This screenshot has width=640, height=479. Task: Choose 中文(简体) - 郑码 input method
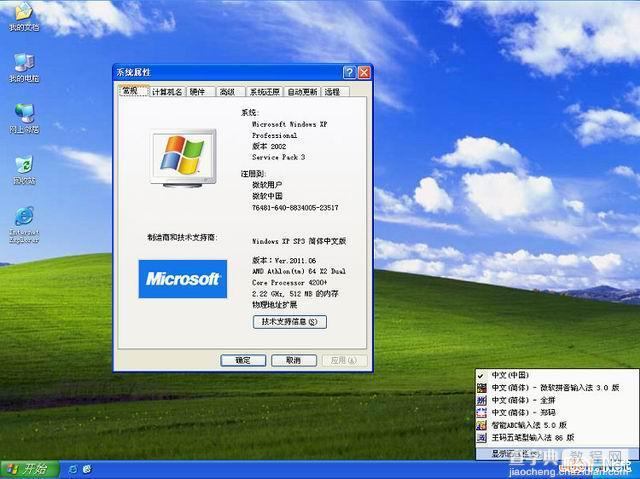pos(557,412)
